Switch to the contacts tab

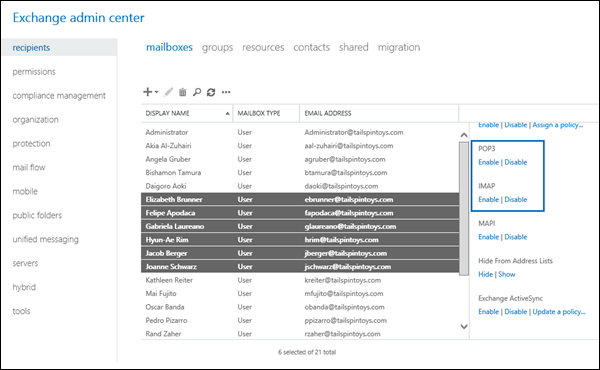point(311,47)
